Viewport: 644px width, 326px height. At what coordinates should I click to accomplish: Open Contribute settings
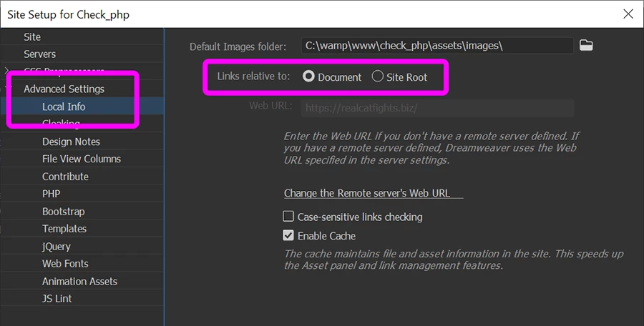65,177
